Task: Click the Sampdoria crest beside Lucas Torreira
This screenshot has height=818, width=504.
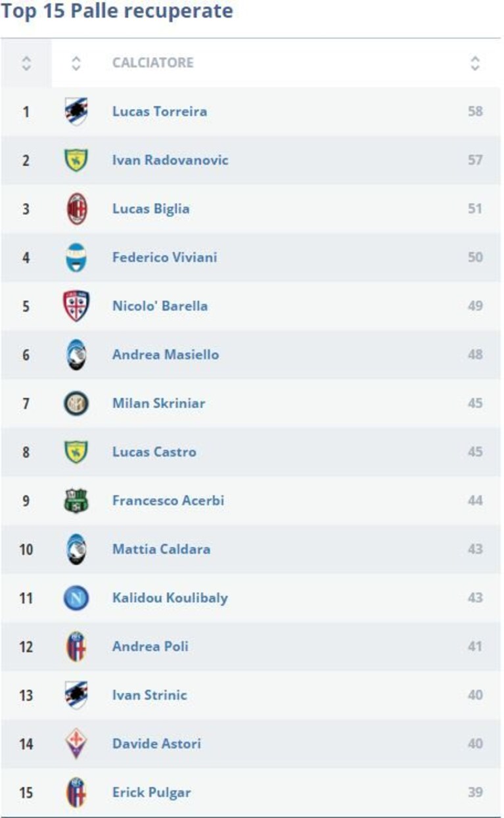Action: (x=76, y=111)
